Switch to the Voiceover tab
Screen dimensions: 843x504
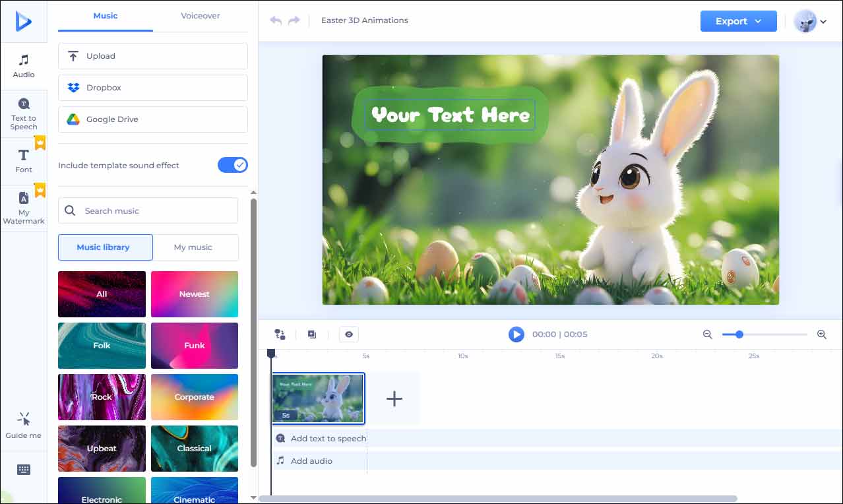point(200,15)
